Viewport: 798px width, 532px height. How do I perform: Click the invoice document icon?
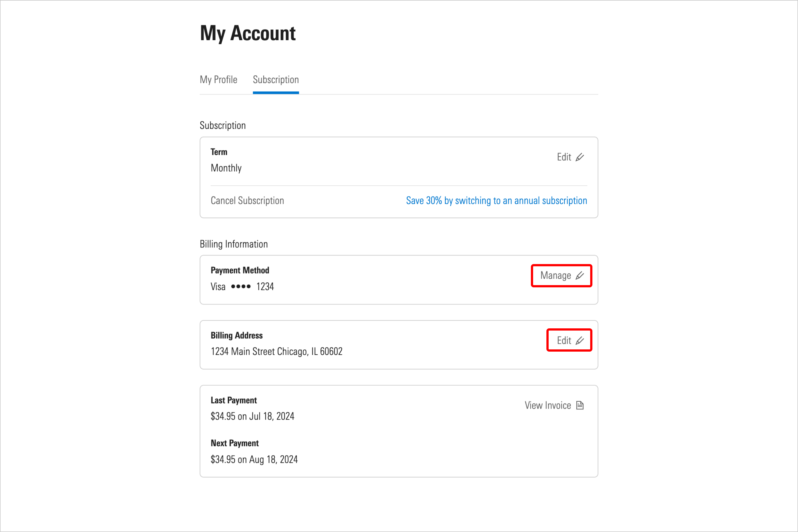580,405
